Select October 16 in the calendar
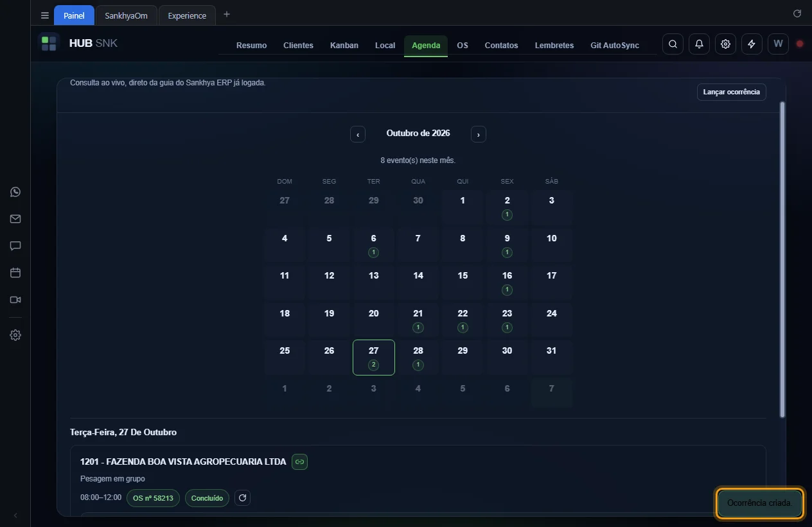The height and width of the screenshot is (527, 812). pos(507,282)
